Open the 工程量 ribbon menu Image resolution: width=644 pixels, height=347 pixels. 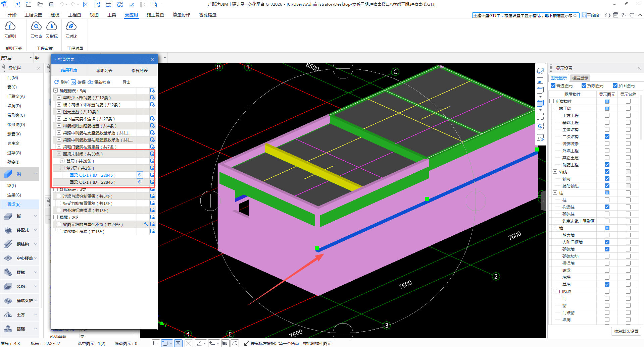[75, 15]
